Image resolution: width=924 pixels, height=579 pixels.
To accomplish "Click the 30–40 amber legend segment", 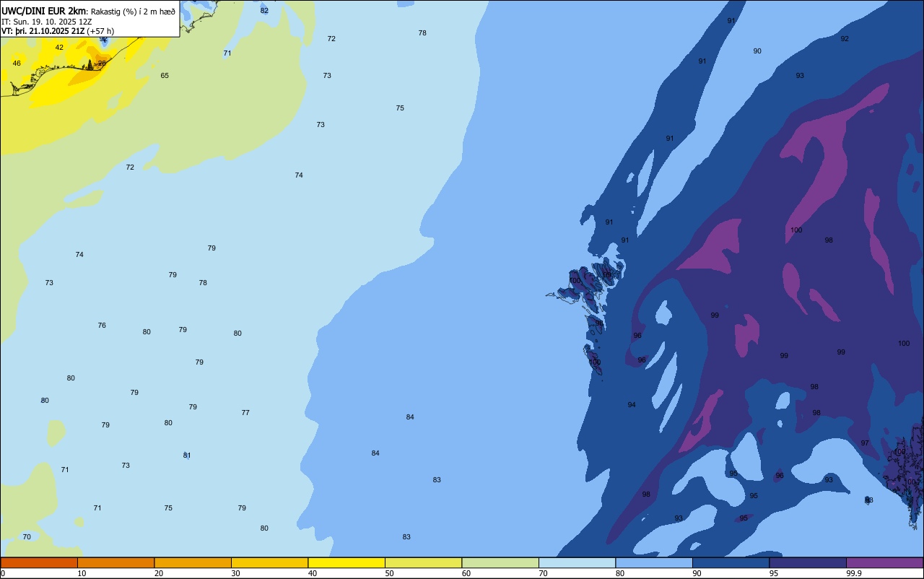I will point(269,562).
